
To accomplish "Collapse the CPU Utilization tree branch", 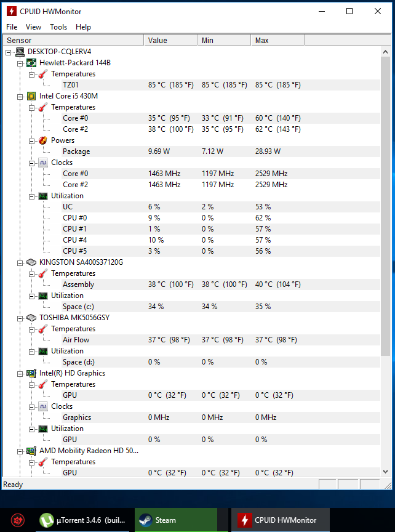I will (31, 196).
